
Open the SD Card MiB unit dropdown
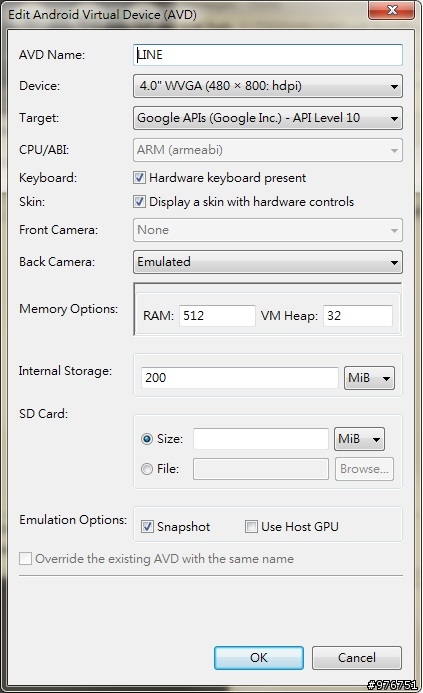click(359, 439)
